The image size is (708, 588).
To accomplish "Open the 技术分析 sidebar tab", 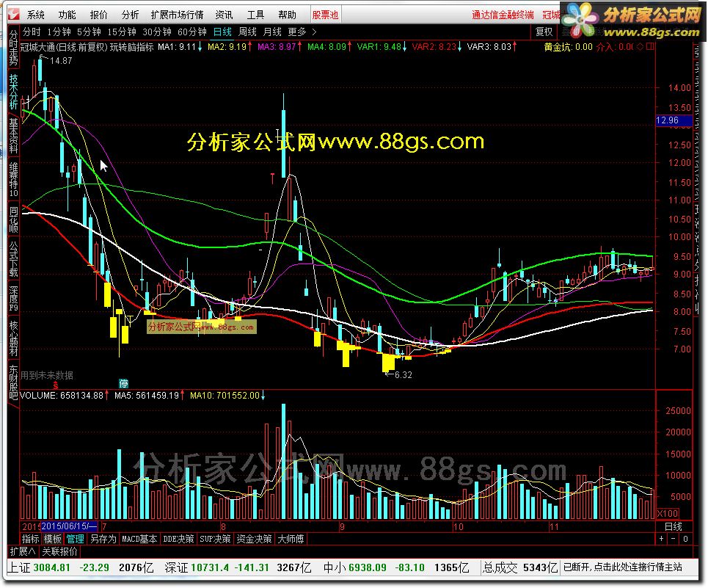I will (x=13, y=91).
